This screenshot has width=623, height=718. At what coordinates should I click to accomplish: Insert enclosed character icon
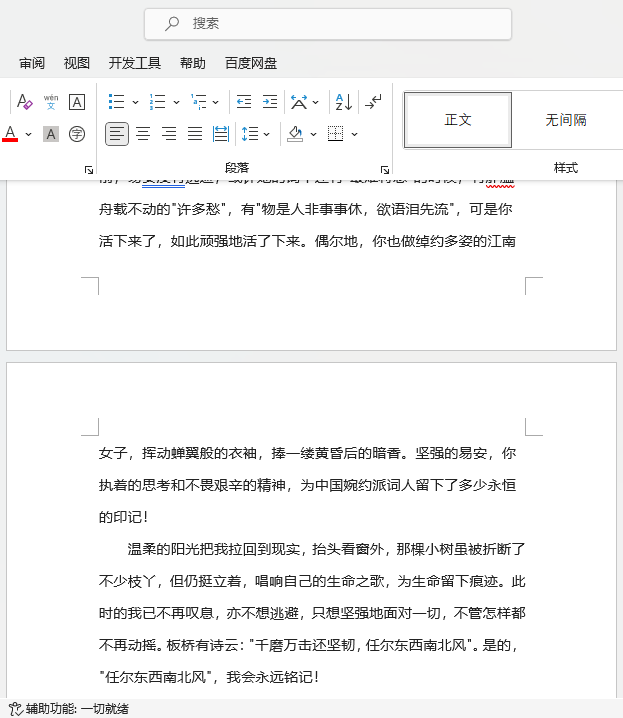(77, 134)
